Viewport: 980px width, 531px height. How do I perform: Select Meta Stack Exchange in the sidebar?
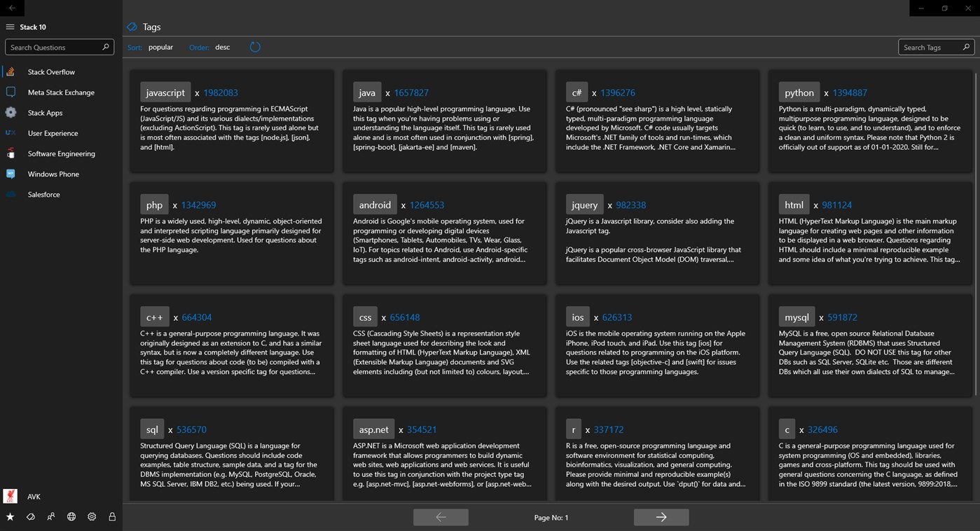point(61,92)
